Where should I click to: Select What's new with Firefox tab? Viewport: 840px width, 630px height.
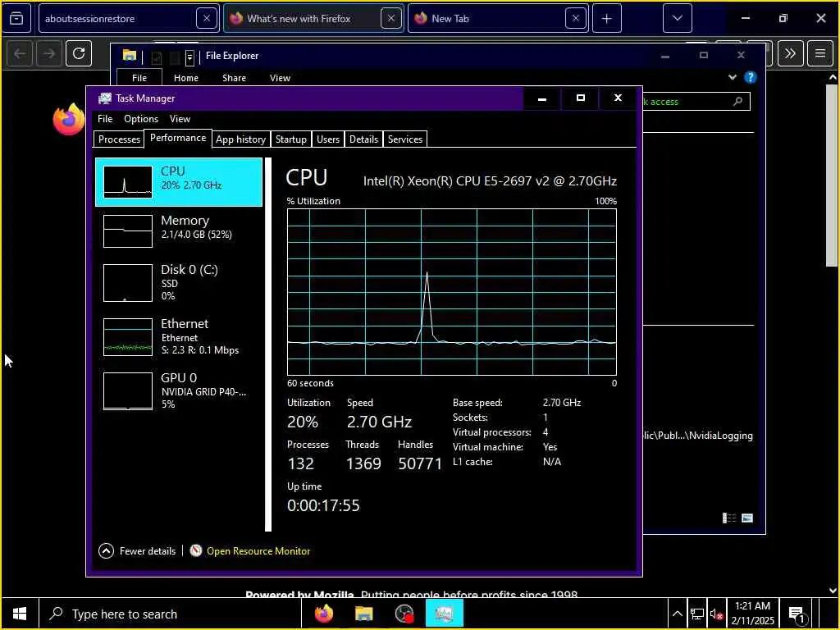pyautogui.click(x=313, y=19)
